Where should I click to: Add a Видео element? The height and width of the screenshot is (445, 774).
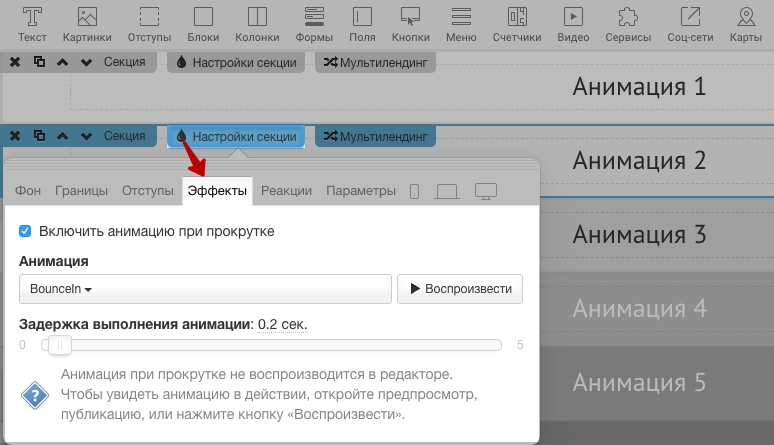pyautogui.click(x=573, y=25)
